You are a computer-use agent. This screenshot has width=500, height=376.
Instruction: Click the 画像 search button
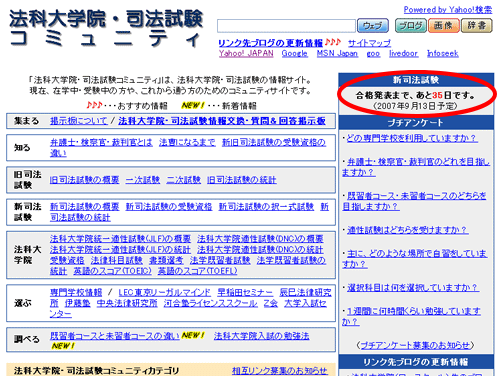click(x=443, y=26)
